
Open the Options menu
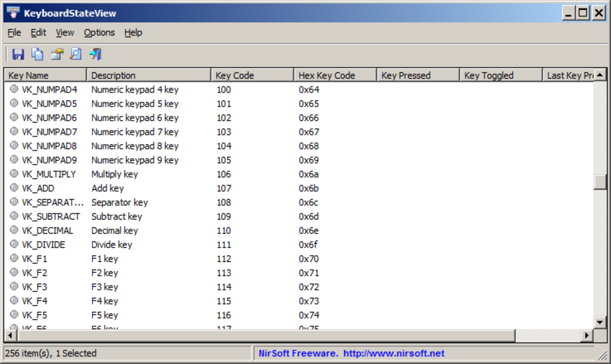click(99, 32)
